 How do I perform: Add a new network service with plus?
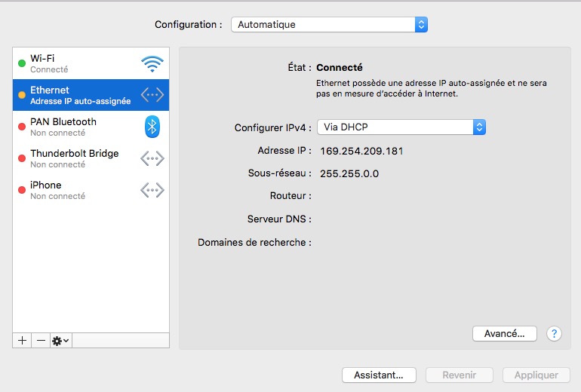23,340
